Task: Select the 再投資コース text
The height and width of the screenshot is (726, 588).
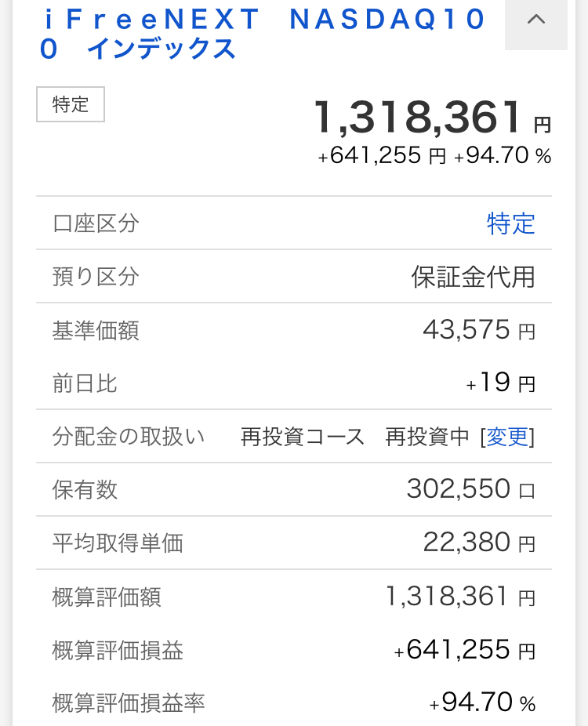Action: coord(303,437)
